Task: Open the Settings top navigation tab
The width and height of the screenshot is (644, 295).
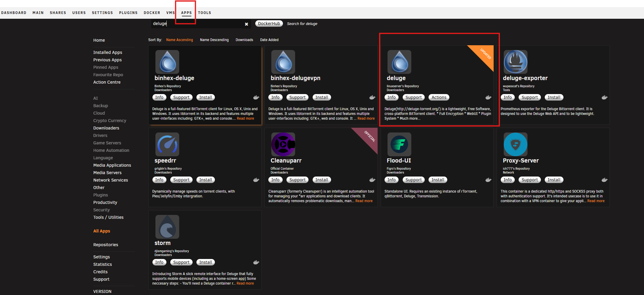Action: coord(102,13)
